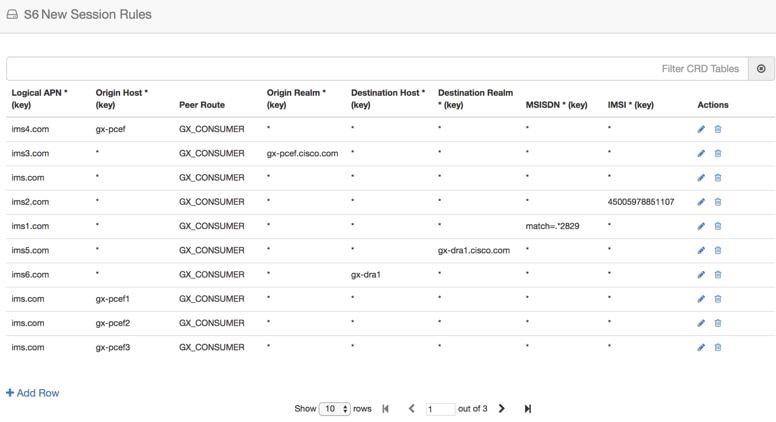
Task: Delete the ims6.com row using trash icon
Action: pos(718,275)
